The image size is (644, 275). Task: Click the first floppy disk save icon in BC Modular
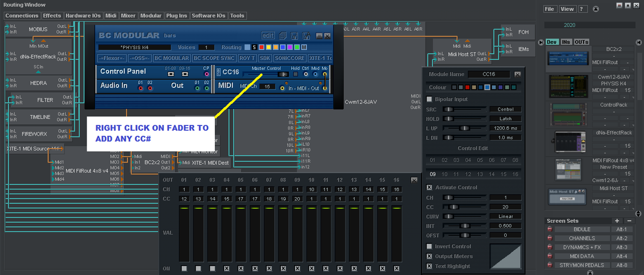coord(293,36)
